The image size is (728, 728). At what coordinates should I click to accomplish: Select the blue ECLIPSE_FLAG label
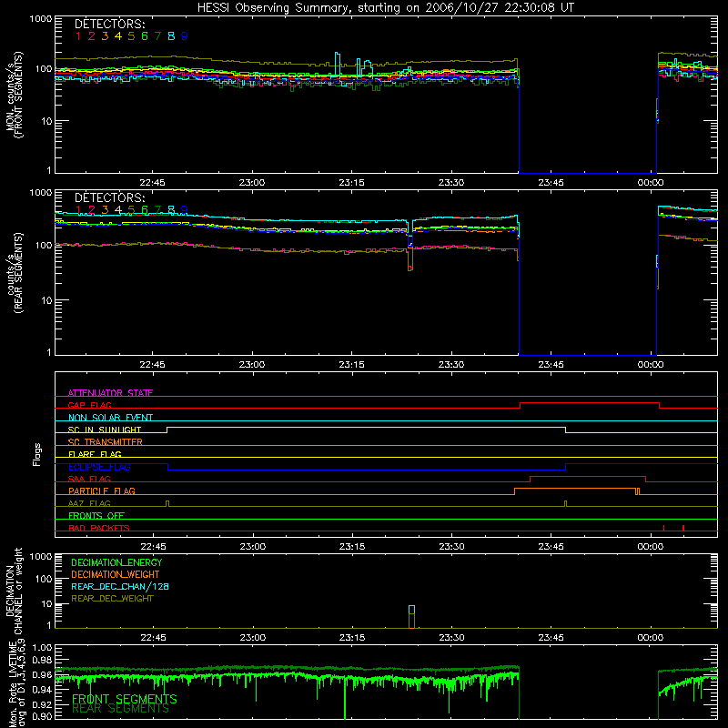99,467
